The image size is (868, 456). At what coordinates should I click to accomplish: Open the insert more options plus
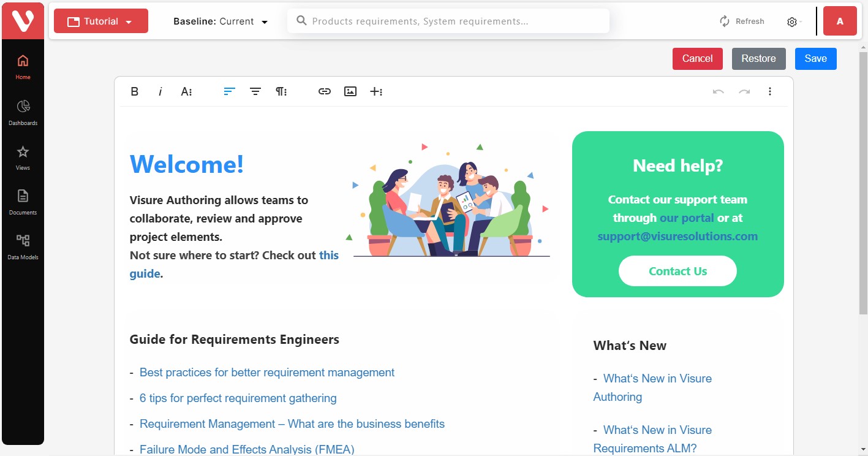(376, 91)
